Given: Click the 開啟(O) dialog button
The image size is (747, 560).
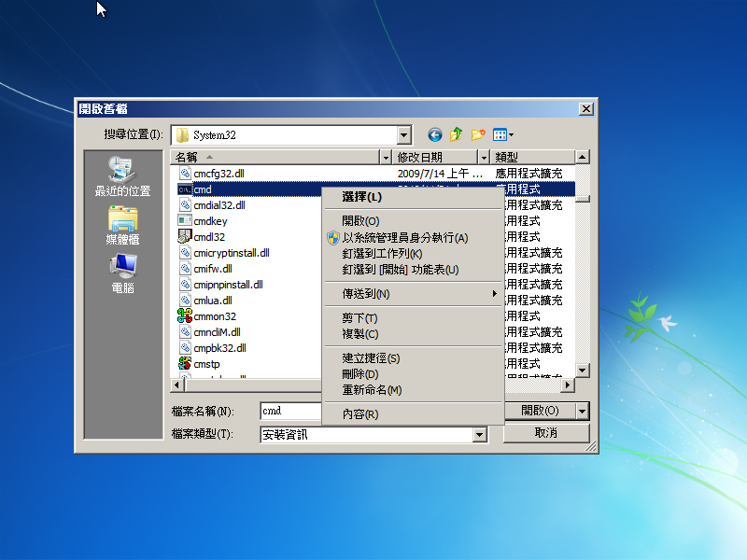Looking at the screenshot, I should [540, 411].
